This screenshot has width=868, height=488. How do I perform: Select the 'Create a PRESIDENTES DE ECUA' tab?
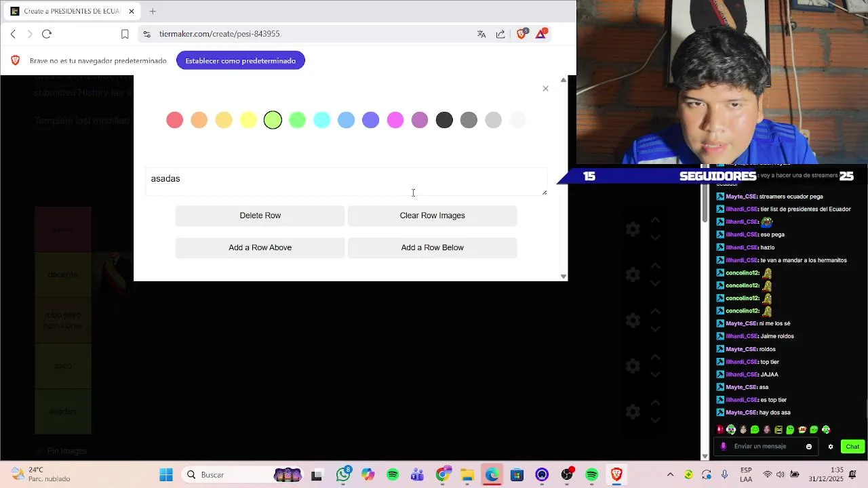click(72, 12)
